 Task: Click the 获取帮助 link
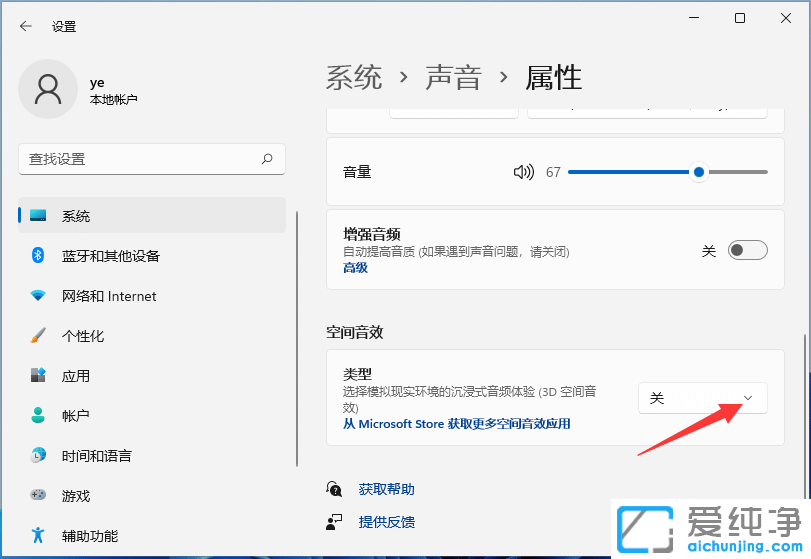click(x=386, y=489)
